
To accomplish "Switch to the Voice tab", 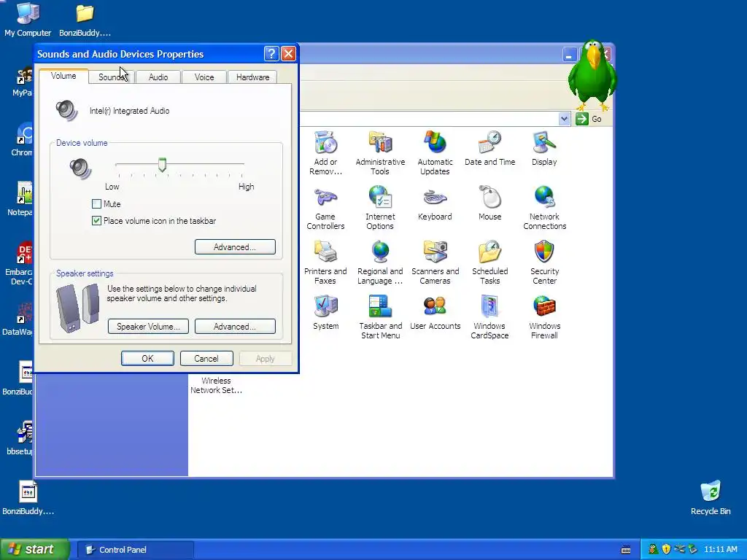I will pos(204,77).
